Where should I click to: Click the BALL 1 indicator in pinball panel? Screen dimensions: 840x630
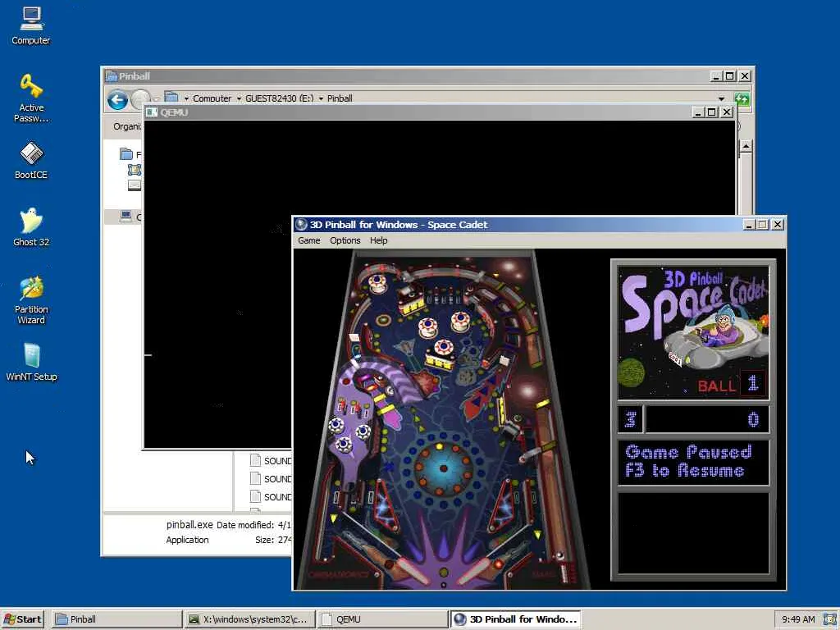[x=731, y=384]
